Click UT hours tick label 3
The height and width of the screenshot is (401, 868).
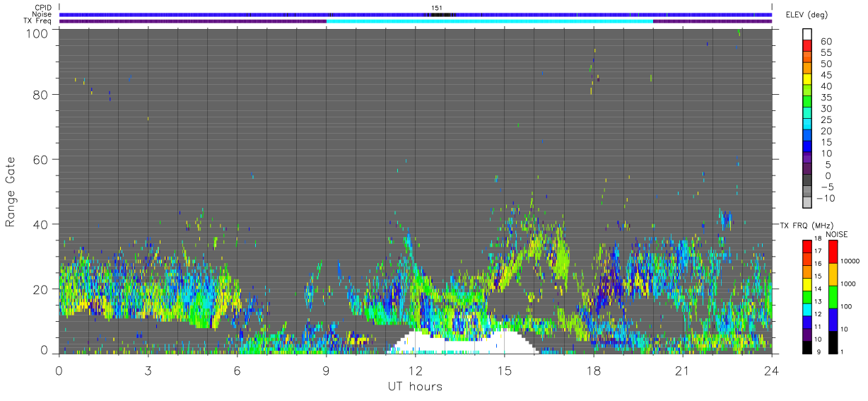click(148, 370)
